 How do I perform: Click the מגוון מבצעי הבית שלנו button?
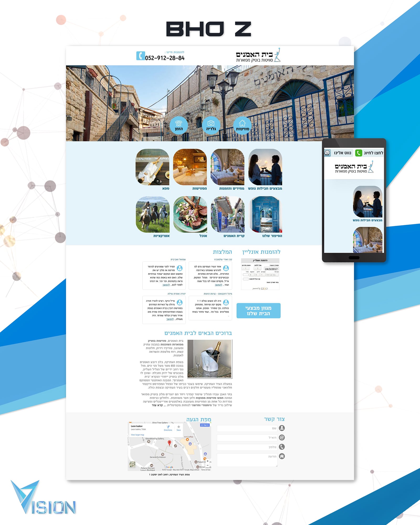(259, 311)
